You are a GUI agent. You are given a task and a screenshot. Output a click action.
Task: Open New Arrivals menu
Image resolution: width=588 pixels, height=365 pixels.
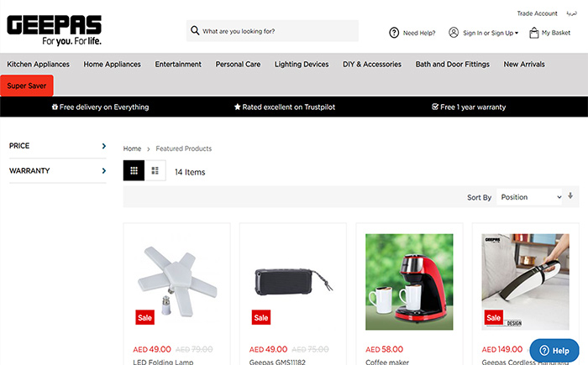524,64
